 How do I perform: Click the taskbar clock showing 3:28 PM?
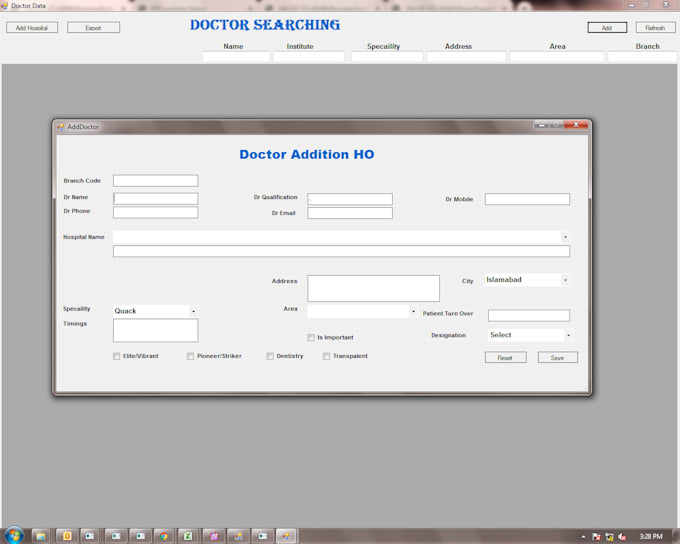[651, 537]
